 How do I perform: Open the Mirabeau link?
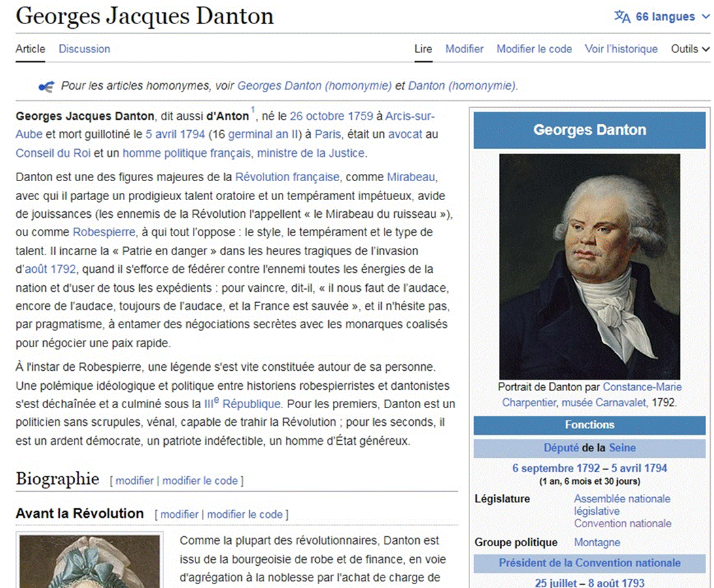pos(411,177)
